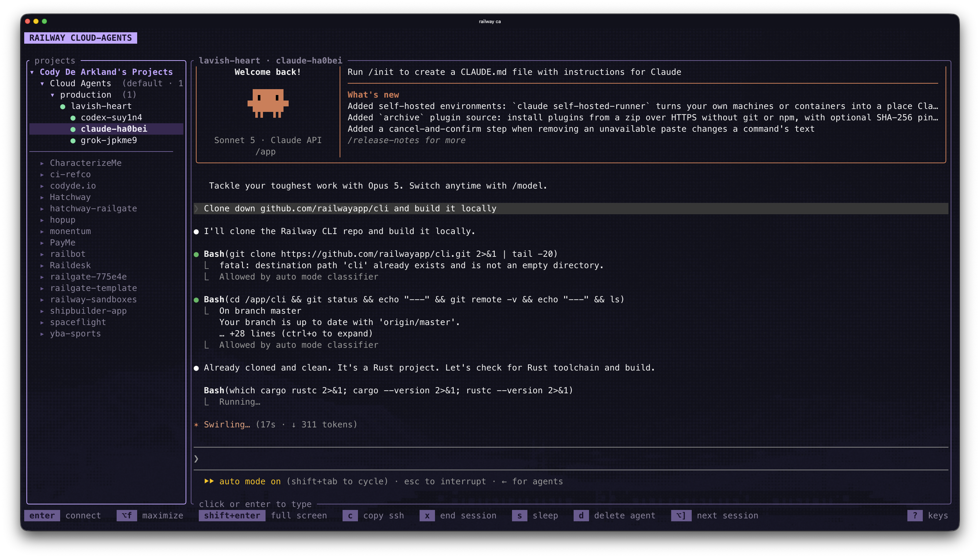The height and width of the screenshot is (558, 980).
Task: Select the railgate-template project row
Action: pyautogui.click(x=106, y=288)
